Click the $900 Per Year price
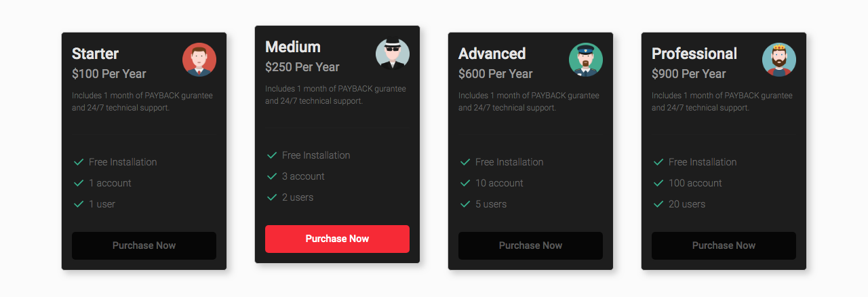 tap(689, 74)
